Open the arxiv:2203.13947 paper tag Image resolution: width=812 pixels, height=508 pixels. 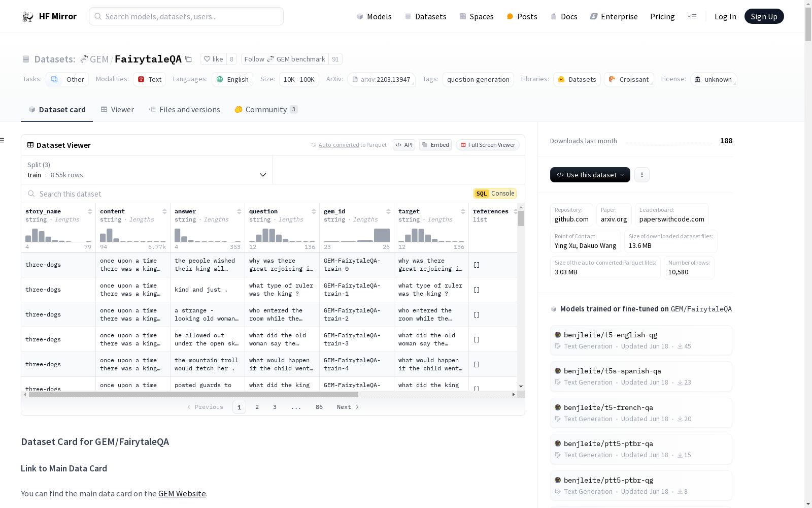coord(381,79)
